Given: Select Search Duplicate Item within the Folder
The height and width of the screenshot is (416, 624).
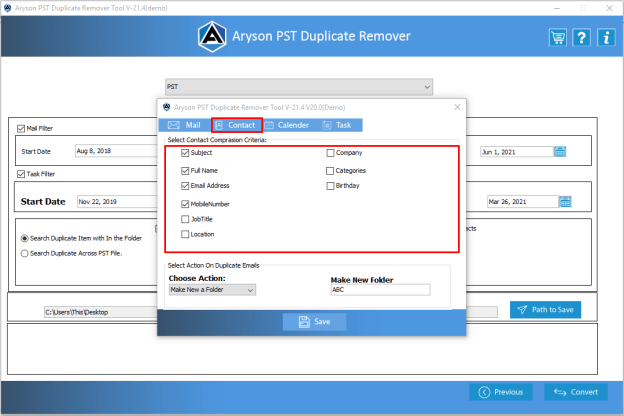Looking at the screenshot, I should coord(25,238).
